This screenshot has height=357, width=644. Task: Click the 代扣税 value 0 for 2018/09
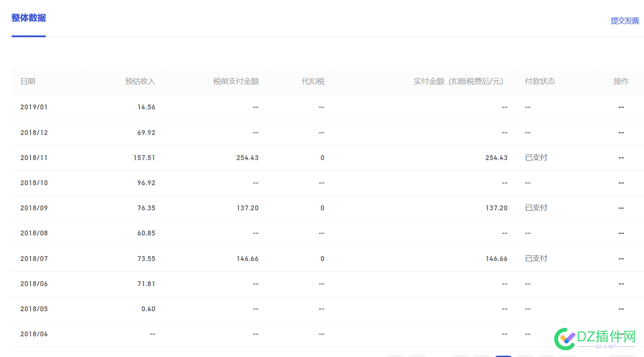click(x=322, y=208)
